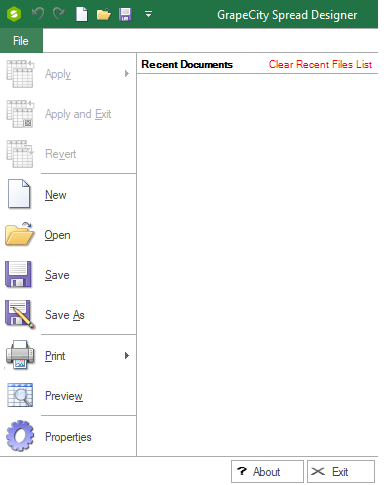Choose Save from the File menu
This screenshot has height=485, width=386.
68,275
